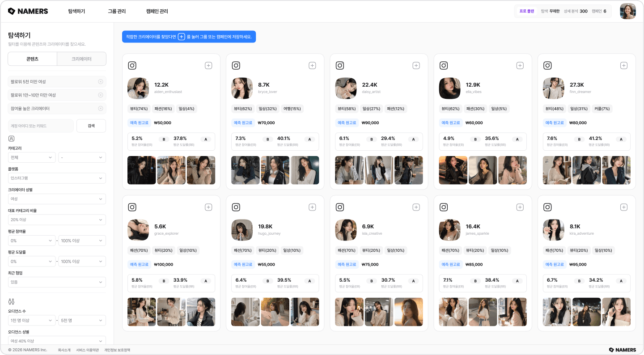The width and height of the screenshot is (644, 355).
Task: Open the 최근 협업 dropdown
Action: pos(57,282)
